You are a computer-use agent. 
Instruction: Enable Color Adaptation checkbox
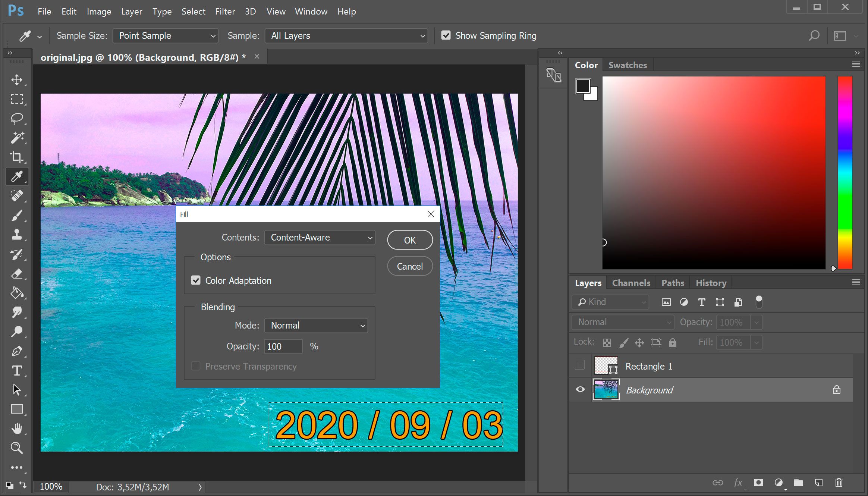196,280
